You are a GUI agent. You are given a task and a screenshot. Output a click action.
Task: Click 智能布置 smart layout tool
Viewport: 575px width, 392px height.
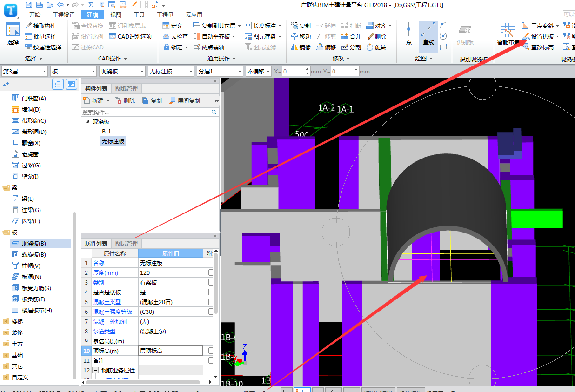point(508,34)
